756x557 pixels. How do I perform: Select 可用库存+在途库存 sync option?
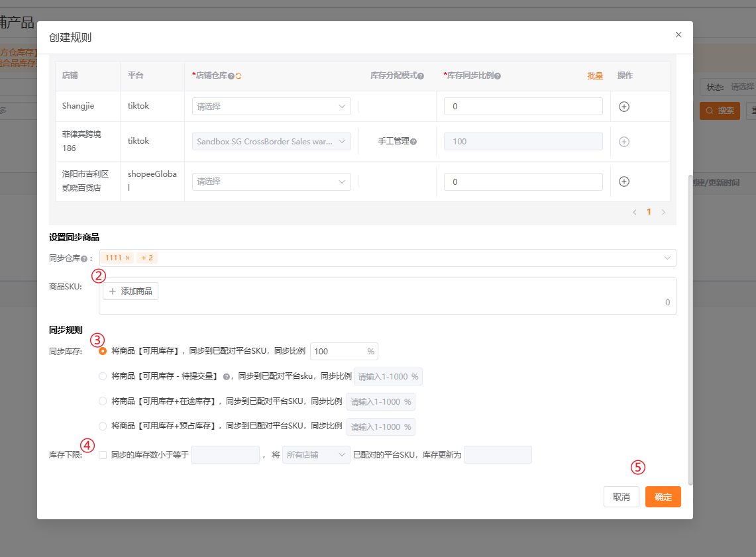[103, 401]
